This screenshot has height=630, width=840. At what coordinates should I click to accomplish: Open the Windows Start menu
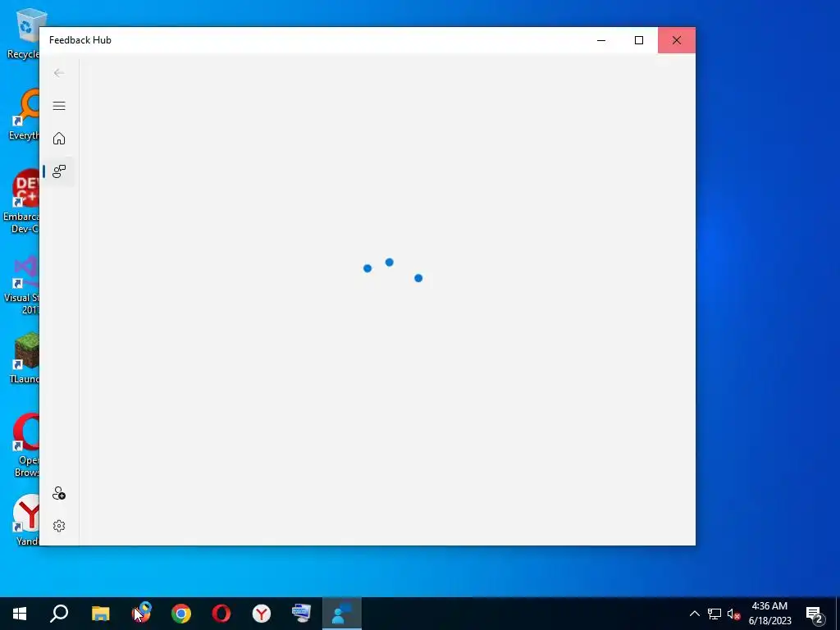coord(20,614)
